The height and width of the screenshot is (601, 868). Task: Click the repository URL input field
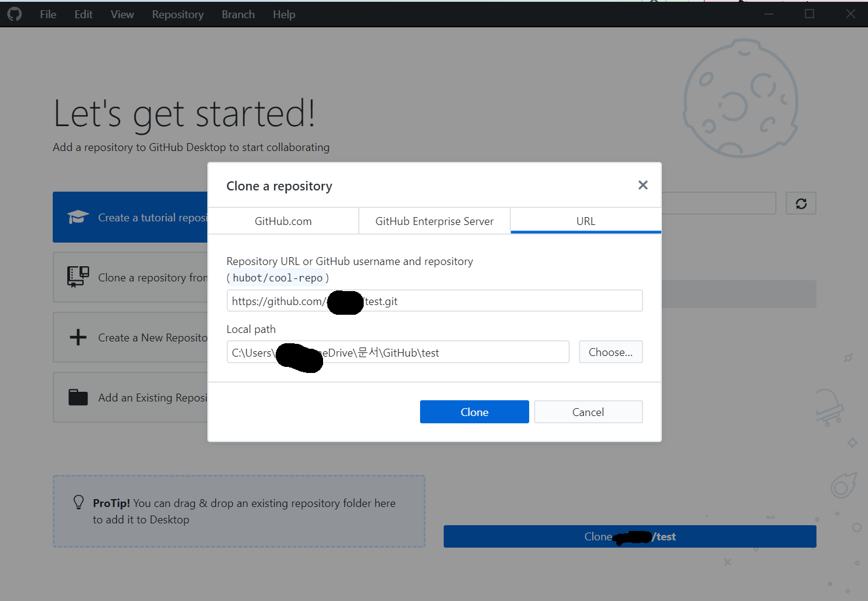435,301
